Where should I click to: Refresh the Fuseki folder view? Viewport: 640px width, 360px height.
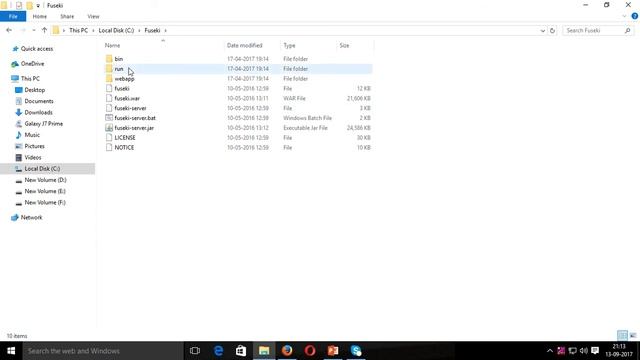[x=552, y=31]
